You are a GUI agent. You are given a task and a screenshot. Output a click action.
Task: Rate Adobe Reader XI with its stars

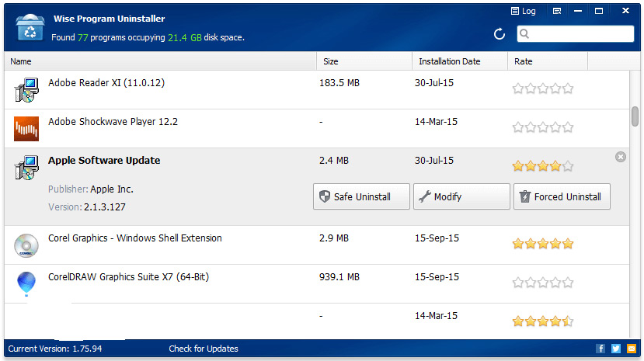542,89
